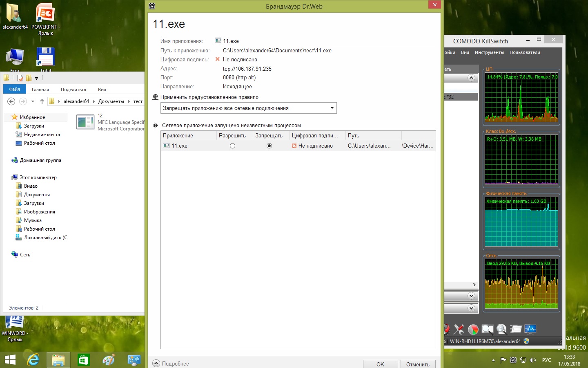This screenshot has width=588, height=368.
Task: Show hidden system tray icons
Action: tap(493, 360)
